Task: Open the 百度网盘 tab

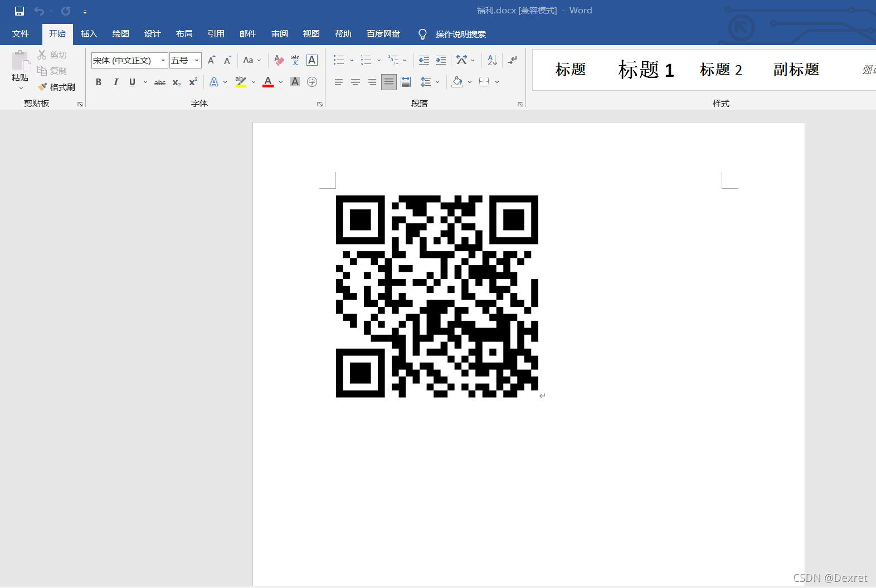Action: 383,34
